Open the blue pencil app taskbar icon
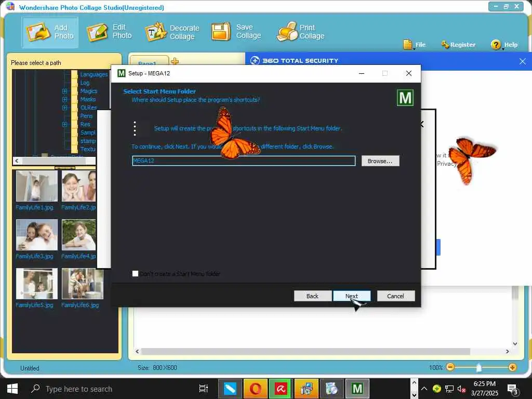 pyautogui.click(x=230, y=389)
